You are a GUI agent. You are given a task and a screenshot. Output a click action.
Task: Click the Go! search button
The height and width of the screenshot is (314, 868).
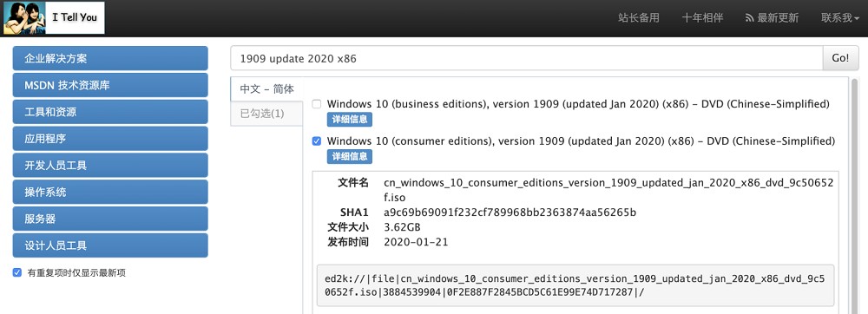[x=840, y=58]
